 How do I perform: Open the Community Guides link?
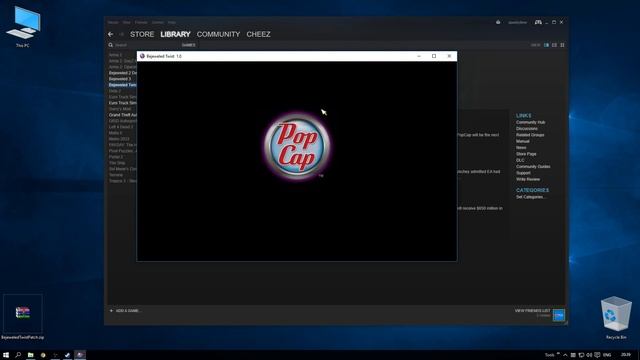[x=533, y=167]
